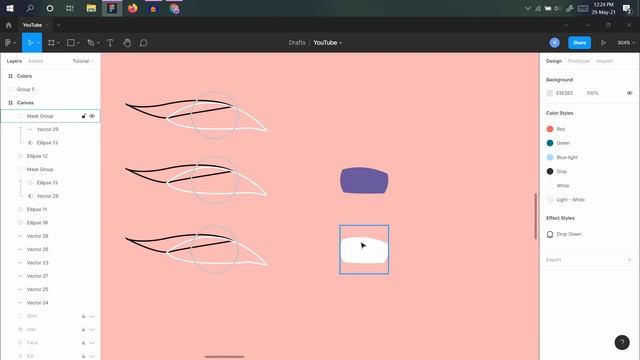
Task: Show the hidden Hair layer
Action: tap(92, 329)
